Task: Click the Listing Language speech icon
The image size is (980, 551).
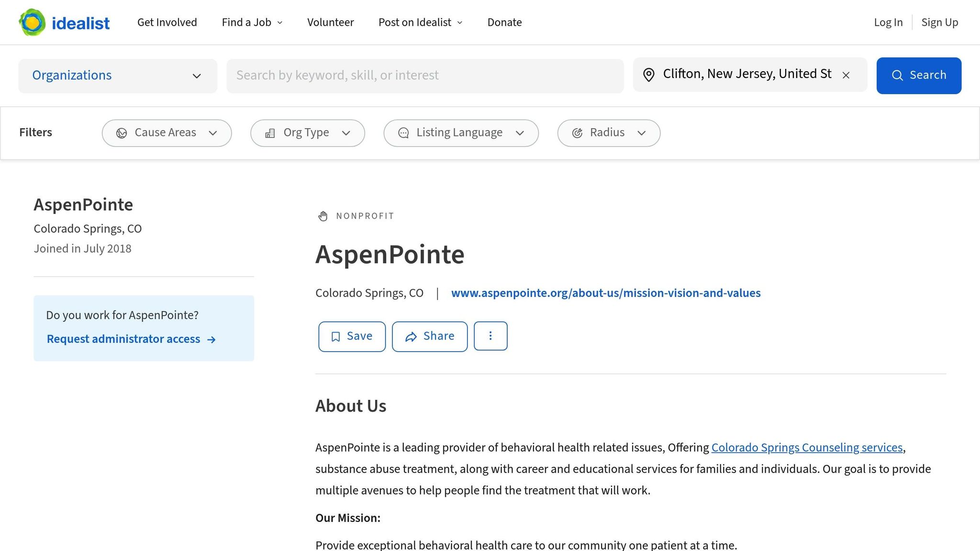Action: (403, 133)
